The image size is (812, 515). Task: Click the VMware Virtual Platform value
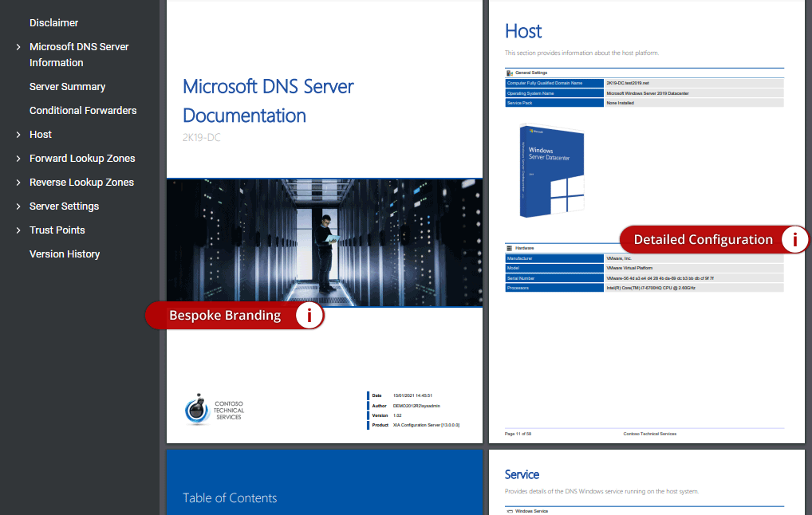point(629,268)
